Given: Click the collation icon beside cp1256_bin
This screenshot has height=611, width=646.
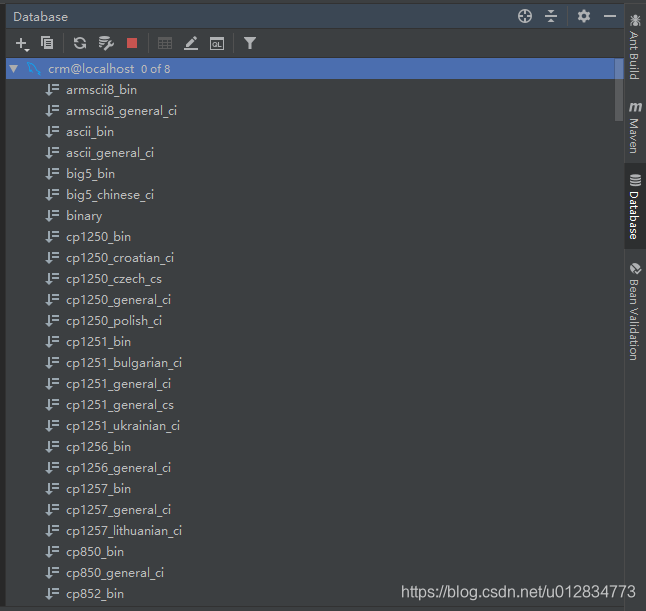Looking at the screenshot, I should click(x=52, y=447).
